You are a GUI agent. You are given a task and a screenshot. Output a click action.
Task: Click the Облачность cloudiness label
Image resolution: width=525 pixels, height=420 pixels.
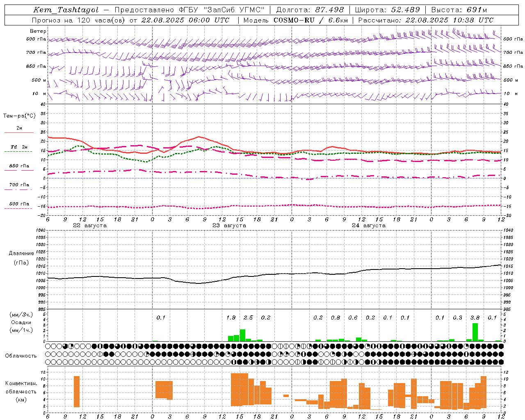click(21, 356)
